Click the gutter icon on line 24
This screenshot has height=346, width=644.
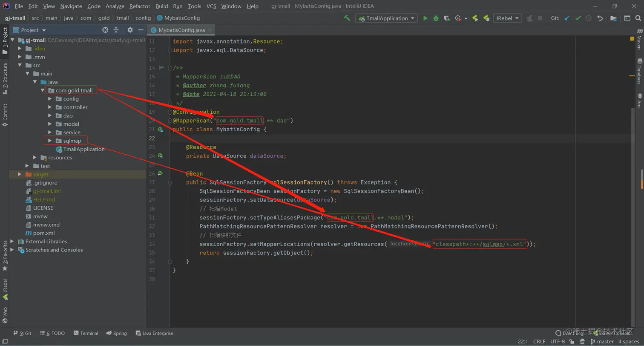click(161, 156)
